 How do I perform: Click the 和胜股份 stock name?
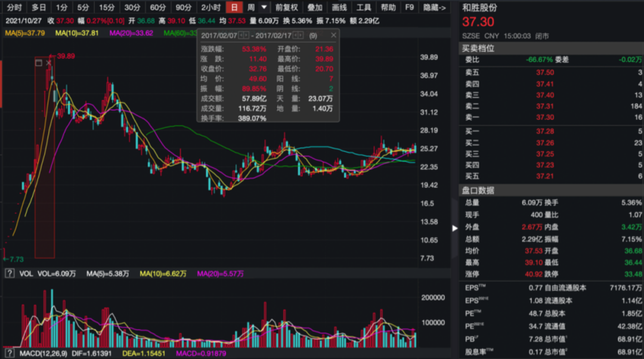point(479,8)
